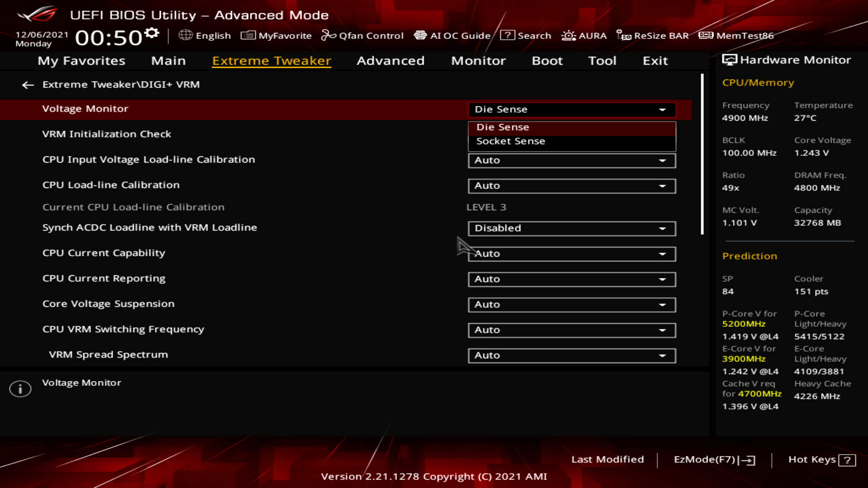Click the vertical scrollbar of settings list
This screenshot has width=868, height=488.
702,154
